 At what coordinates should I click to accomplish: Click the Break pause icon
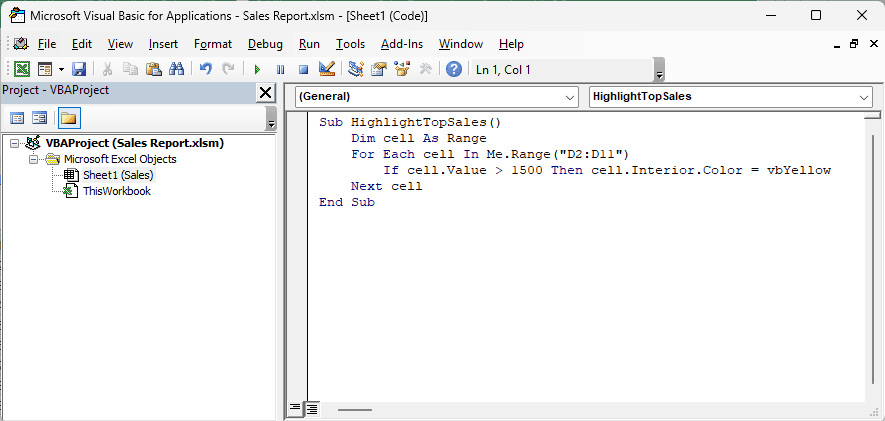(x=281, y=69)
